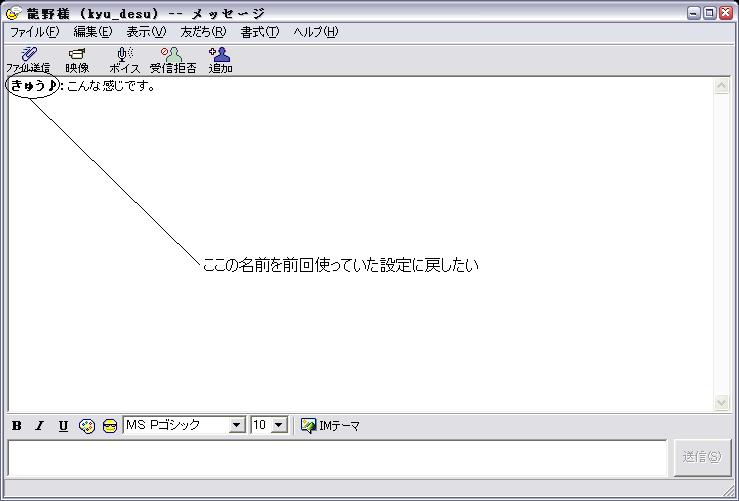Screen dimensions: 739x501
Task: Toggle bold text formatting
Action: click(x=16, y=426)
